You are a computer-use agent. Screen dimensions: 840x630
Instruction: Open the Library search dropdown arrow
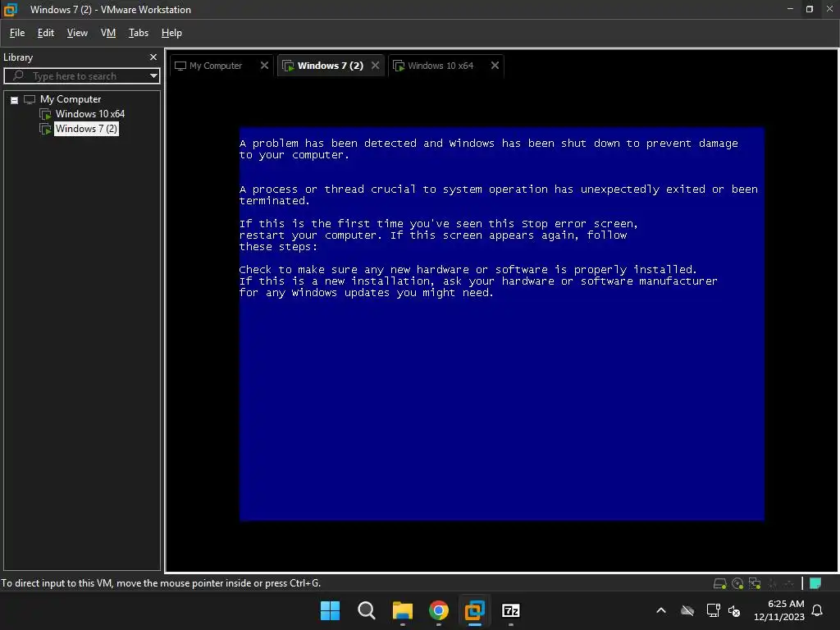point(153,76)
